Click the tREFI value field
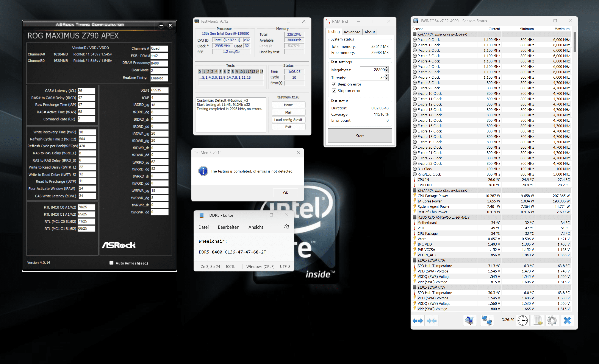599x364 pixels. pos(159,90)
